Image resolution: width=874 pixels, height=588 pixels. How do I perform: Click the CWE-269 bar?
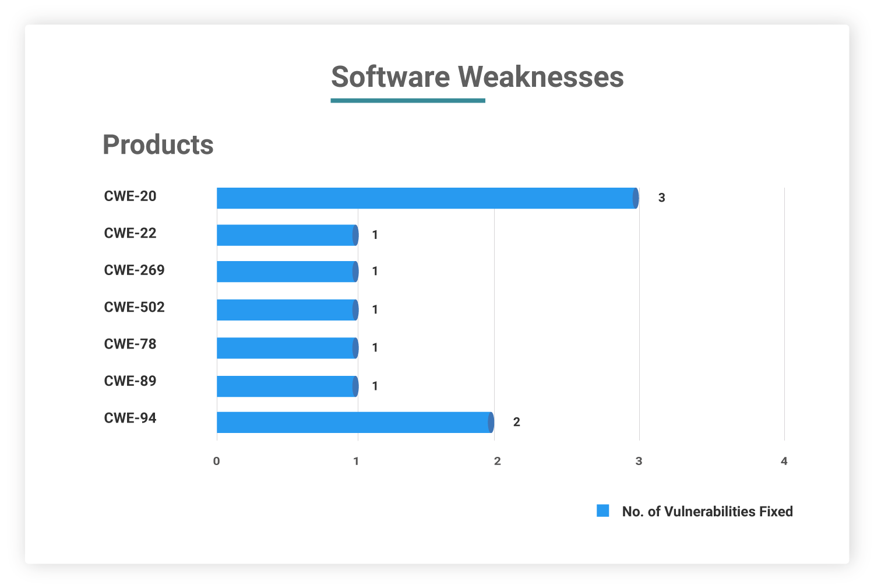[x=287, y=272]
